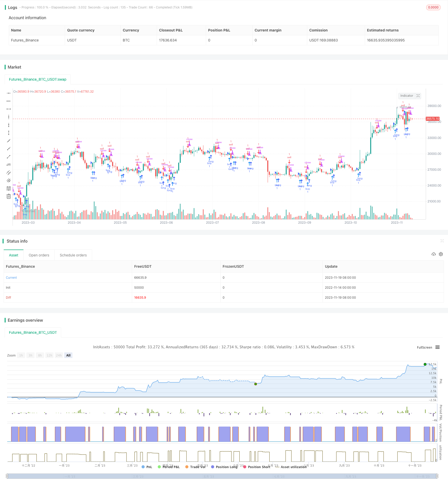Click the Estimated returns value 16635.935395035995
The width and height of the screenshot is (448, 486).
point(386,40)
